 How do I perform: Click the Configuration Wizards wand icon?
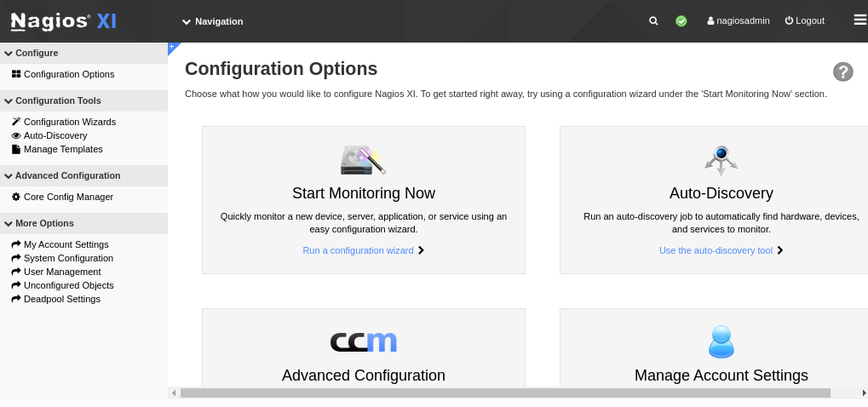coord(16,122)
